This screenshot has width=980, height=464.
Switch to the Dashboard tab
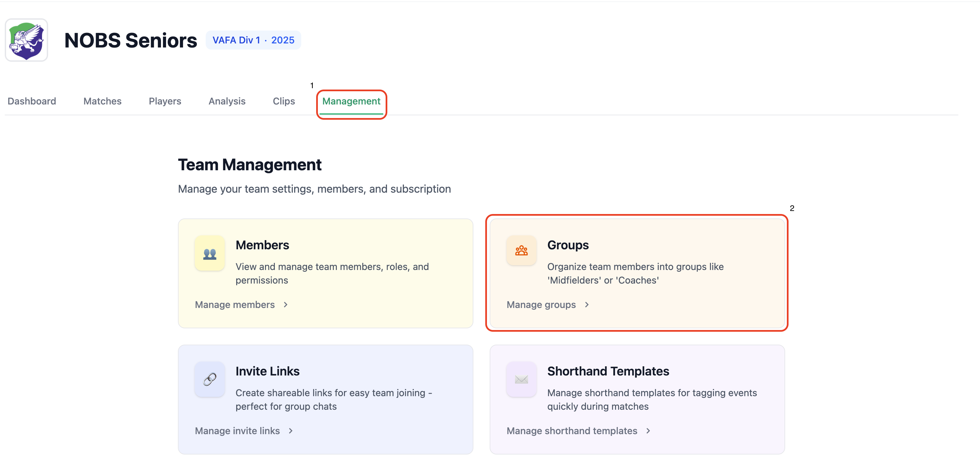[x=32, y=101]
